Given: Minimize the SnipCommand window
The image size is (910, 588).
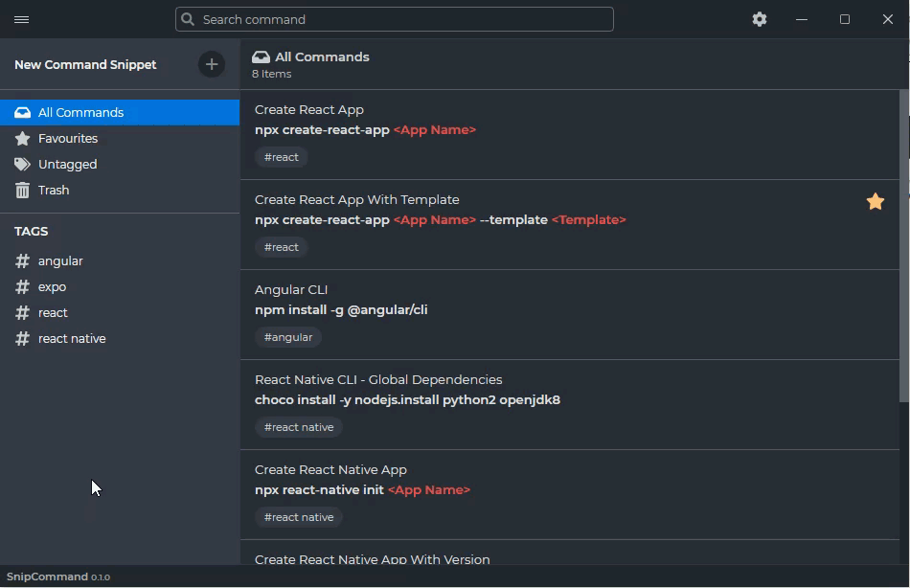Looking at the screenshot, I should coord(802,19).
